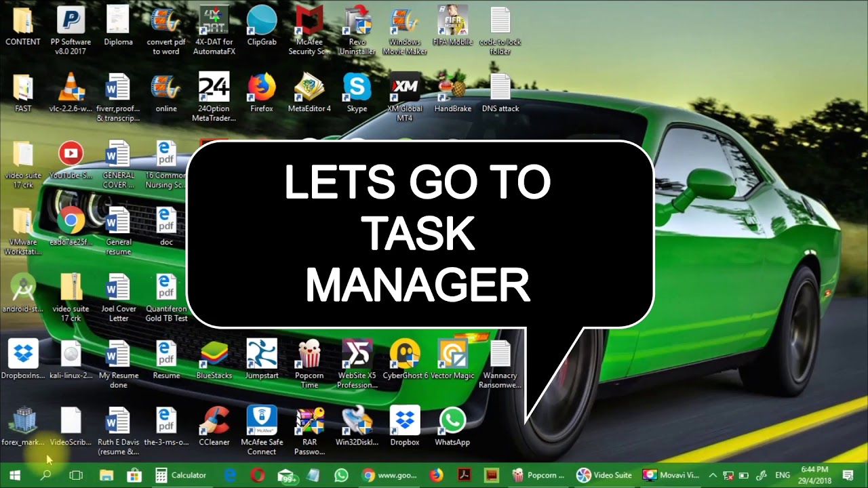Screen dimensions: 868x488
Task: Open the 4X-DAT for AutomataFX shortcut
Action: [x=214, y=30]
